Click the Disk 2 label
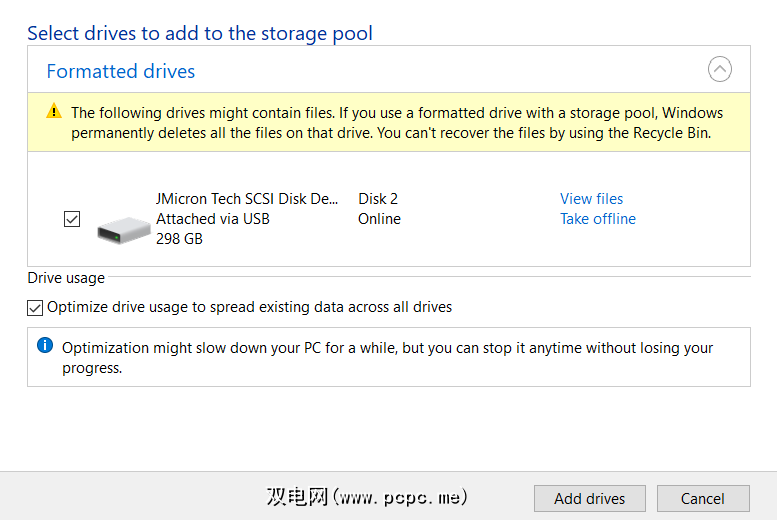The image size is (777, 520). pyautogui.click(x=378, y=199)
